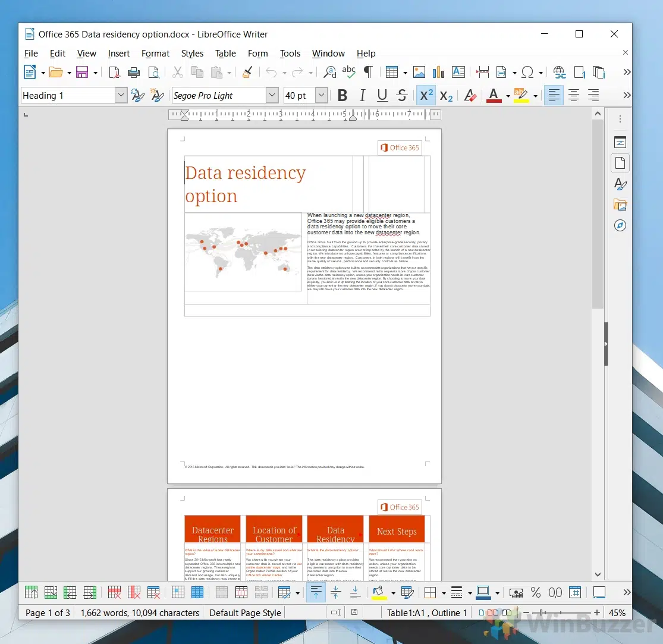
Task: Open the Insert menu
Action: coord(119,54)
